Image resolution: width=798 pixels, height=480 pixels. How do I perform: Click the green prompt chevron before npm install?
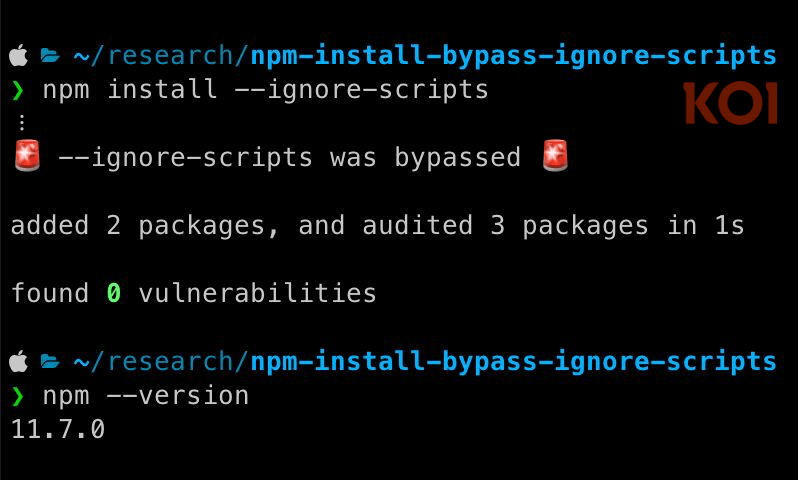[x=17, y=91]
